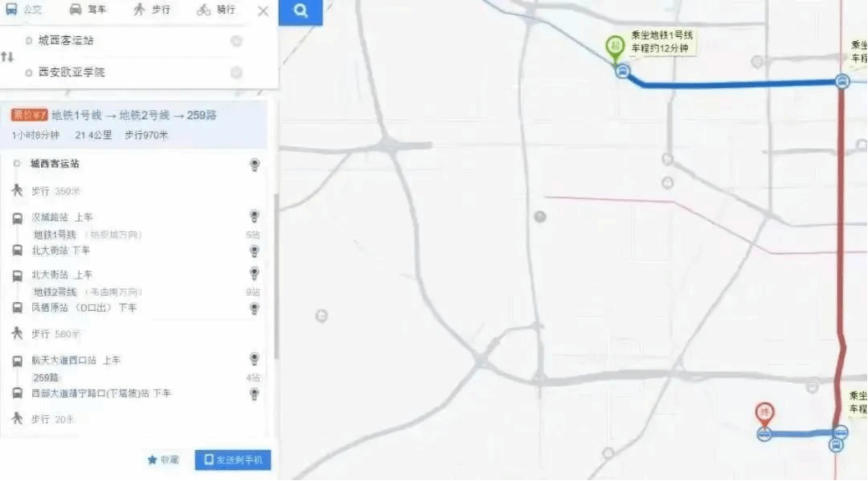Locate 汉城路站 using its pin icon
Screen dimensions: 868x481
pos(255,217)
